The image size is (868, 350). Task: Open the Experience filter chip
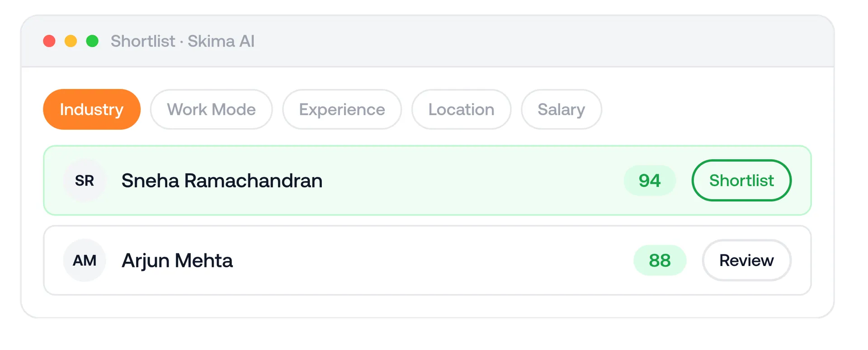(342, 109)
